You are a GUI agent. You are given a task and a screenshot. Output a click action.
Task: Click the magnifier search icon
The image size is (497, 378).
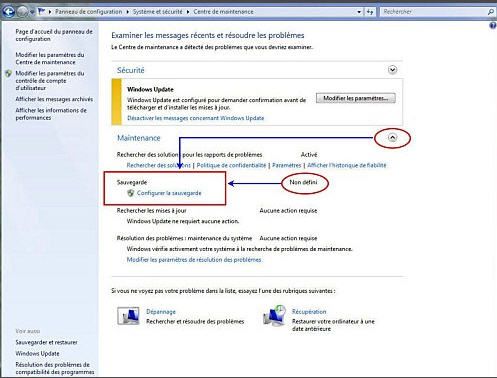click(491, 12)
